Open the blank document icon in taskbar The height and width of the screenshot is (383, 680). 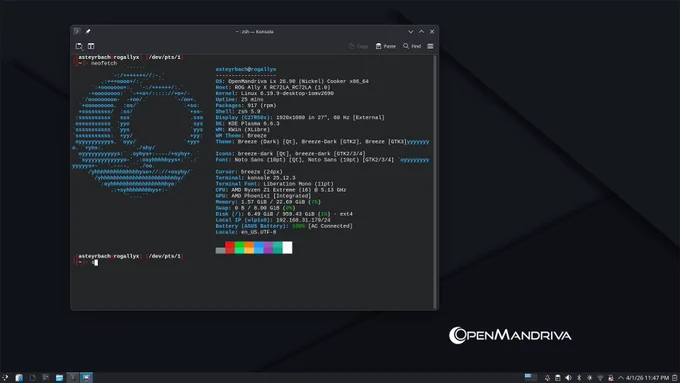pos(33,378)
